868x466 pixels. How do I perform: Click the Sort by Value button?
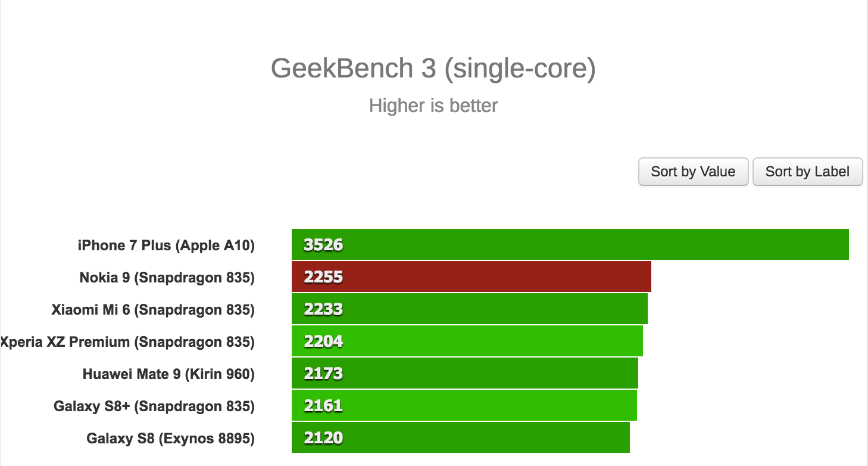click(692, 172)
